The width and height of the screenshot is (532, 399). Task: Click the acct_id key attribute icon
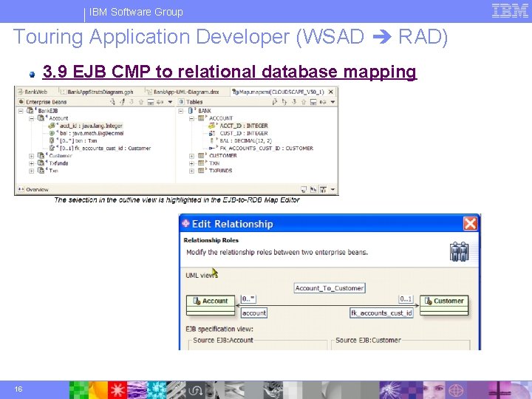coord(52,126)
